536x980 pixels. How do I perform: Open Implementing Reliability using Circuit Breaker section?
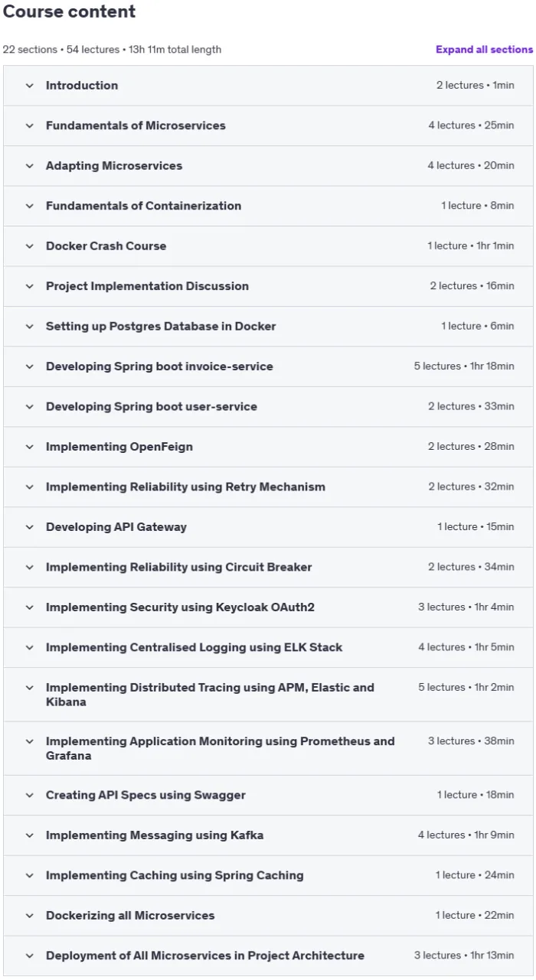click(268, 568)
